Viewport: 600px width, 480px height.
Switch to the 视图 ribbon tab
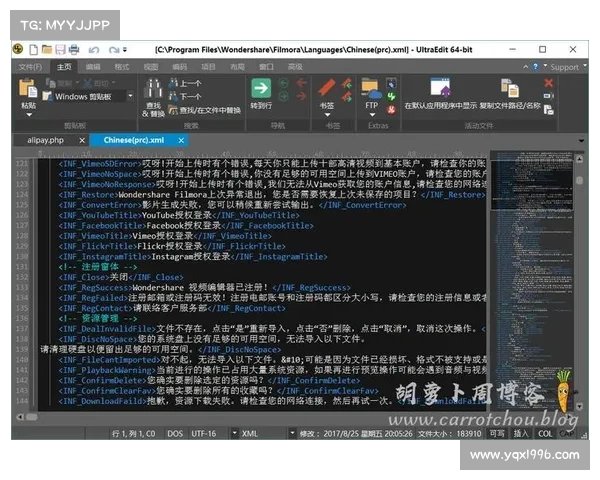[x=151, y=67]
